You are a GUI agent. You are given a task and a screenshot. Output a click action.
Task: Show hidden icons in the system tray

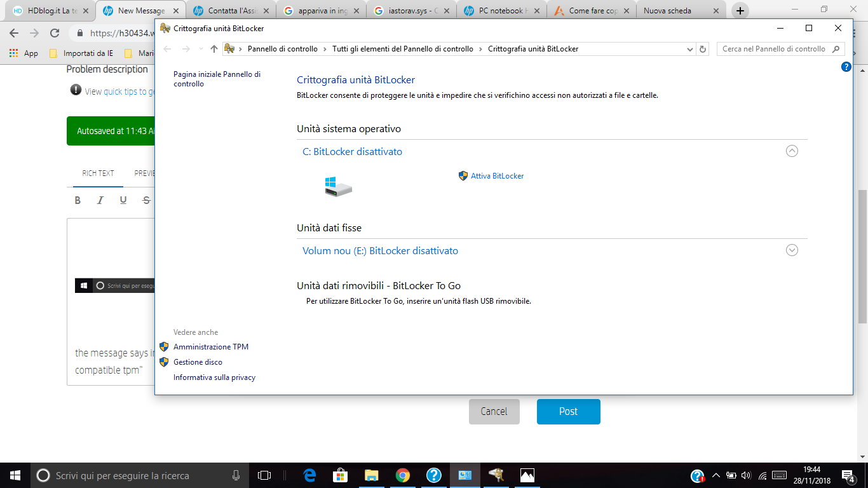click(x=715, y=475)
